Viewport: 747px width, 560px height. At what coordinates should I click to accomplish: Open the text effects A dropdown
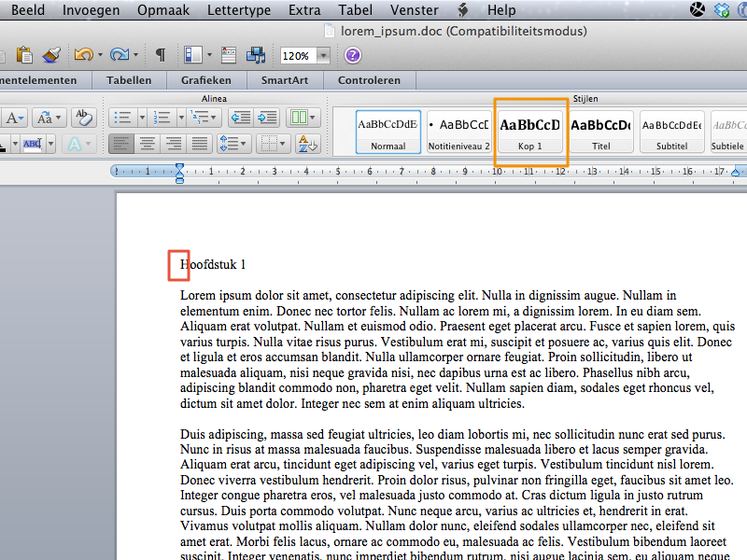[78, 144]
